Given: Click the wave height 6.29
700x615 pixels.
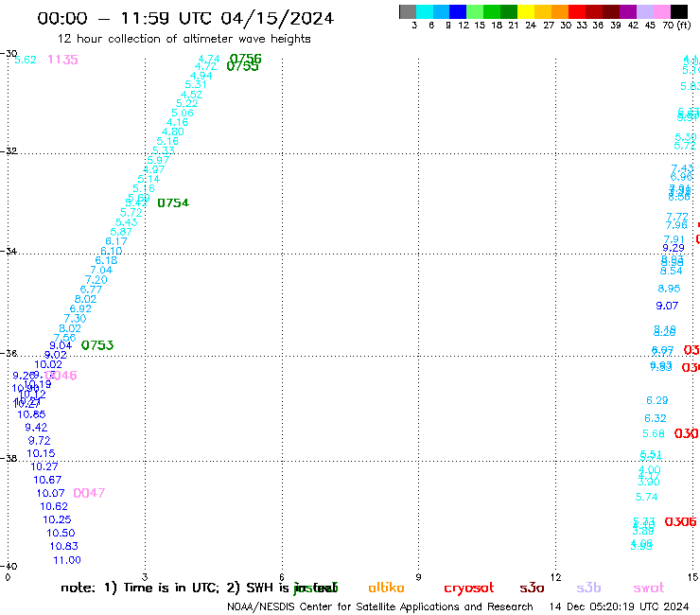Looking at the screenshot, I should tap(657, 400).
